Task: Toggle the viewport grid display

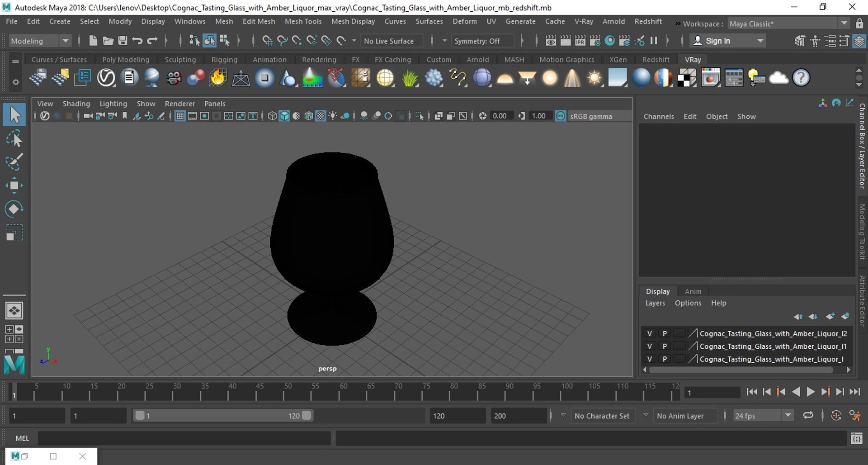Action: pyautogui.click(x=180, y=116)
